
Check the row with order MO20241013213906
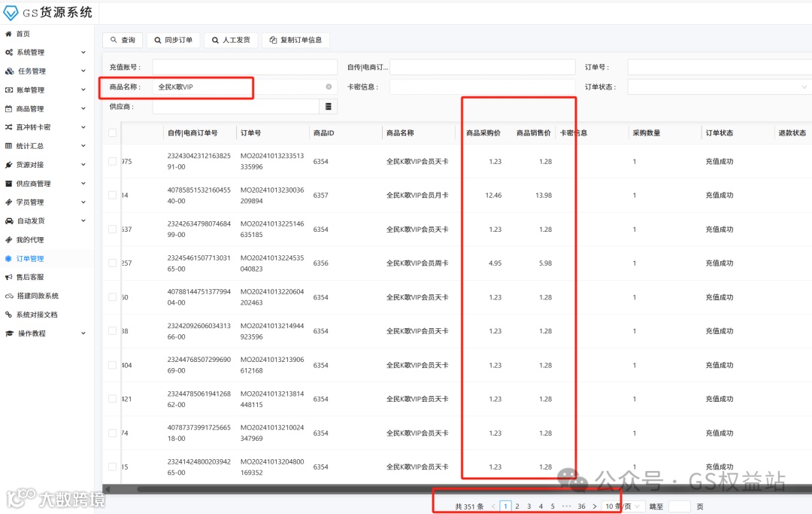tap(112, 365)
